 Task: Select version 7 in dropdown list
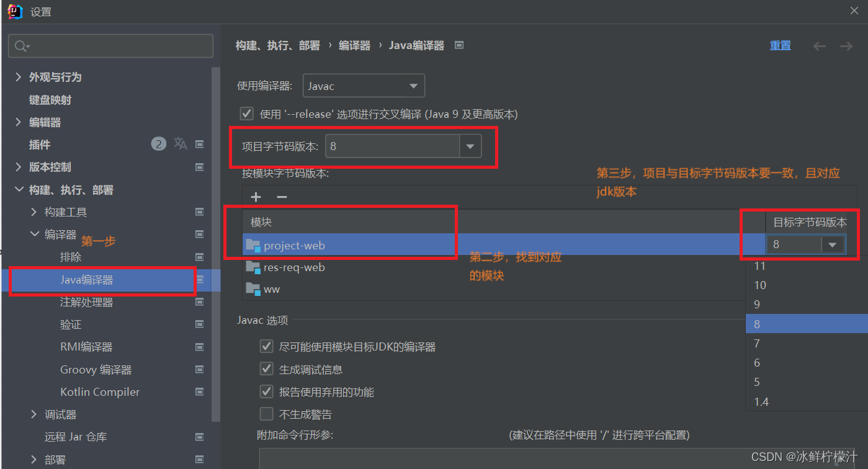[807, 344]
